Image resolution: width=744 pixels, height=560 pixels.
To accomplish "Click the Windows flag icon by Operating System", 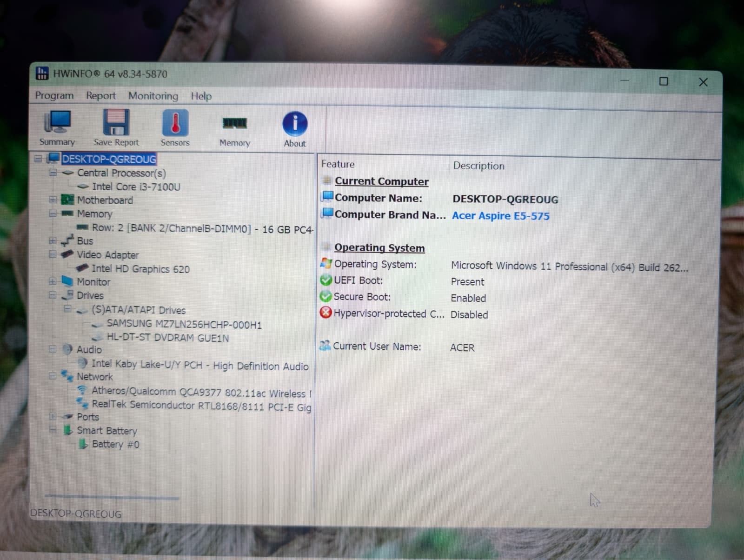I will [x=326, y=264].
